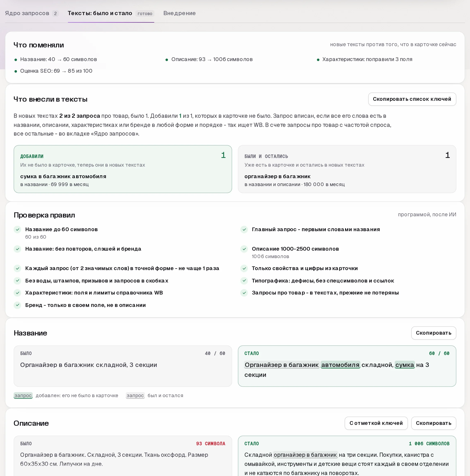Click the 1 006 символов counter in Стало description

[429, 444]
